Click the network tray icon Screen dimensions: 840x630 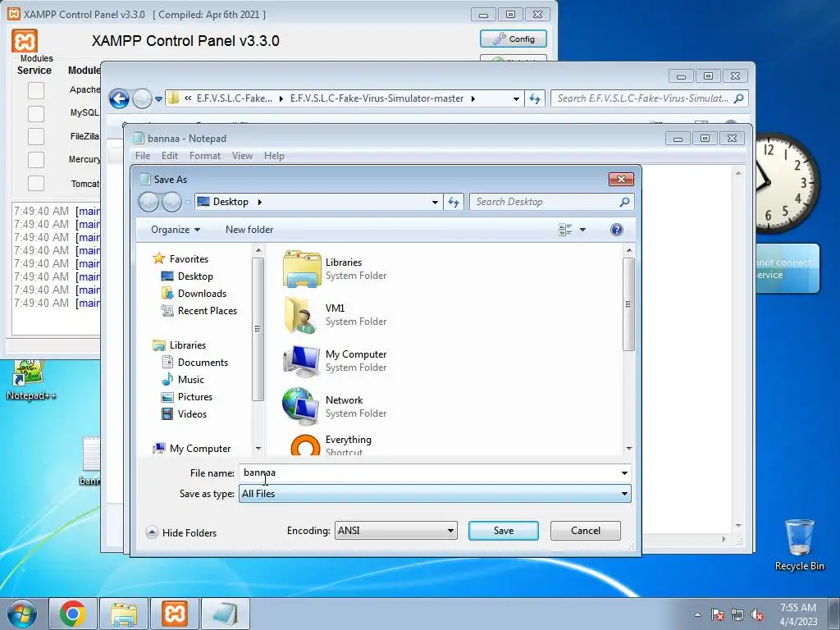click(x=737, y=614)
